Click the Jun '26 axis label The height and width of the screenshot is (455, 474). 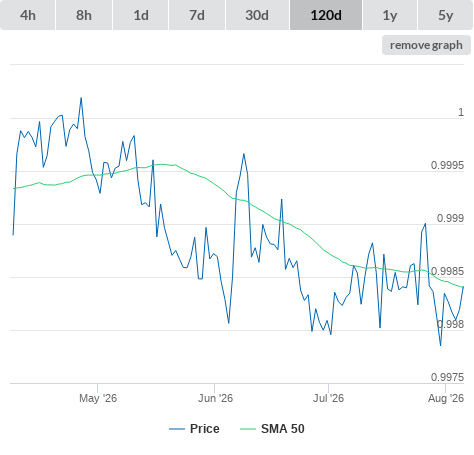click(215, 398)
